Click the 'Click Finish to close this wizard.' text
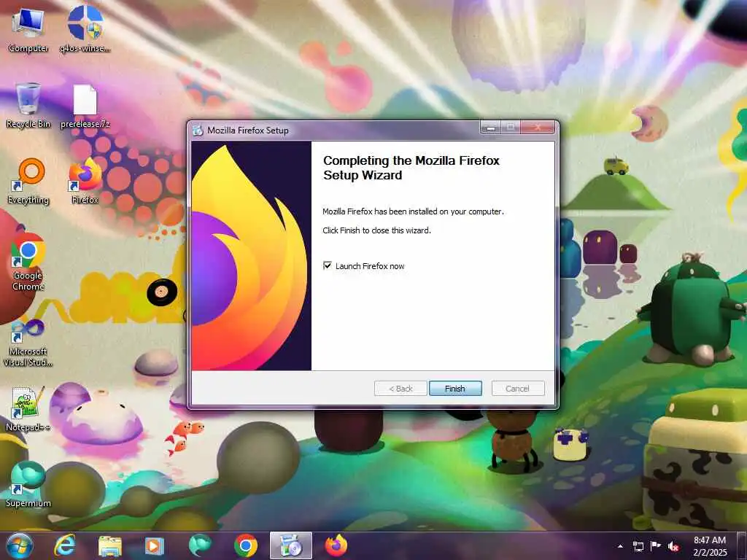This screenshot has height=560, width=747. (x=377, y=230)
